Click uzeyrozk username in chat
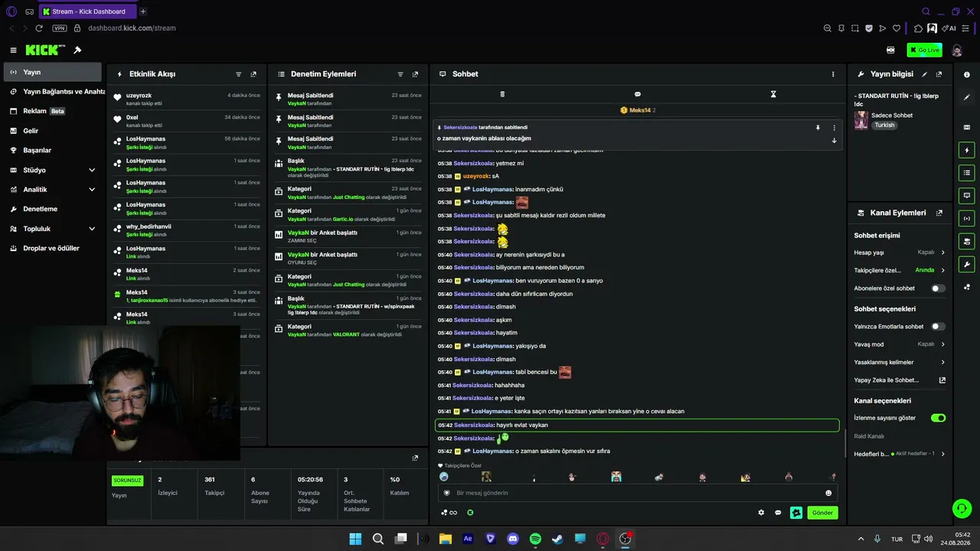The width and height of the screenshot is (980, 551). coord(476,176)
